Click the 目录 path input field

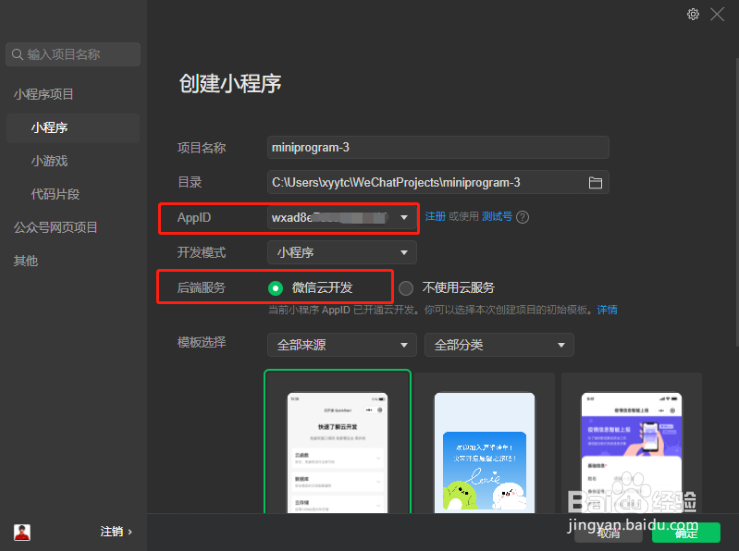click(438, 182)
